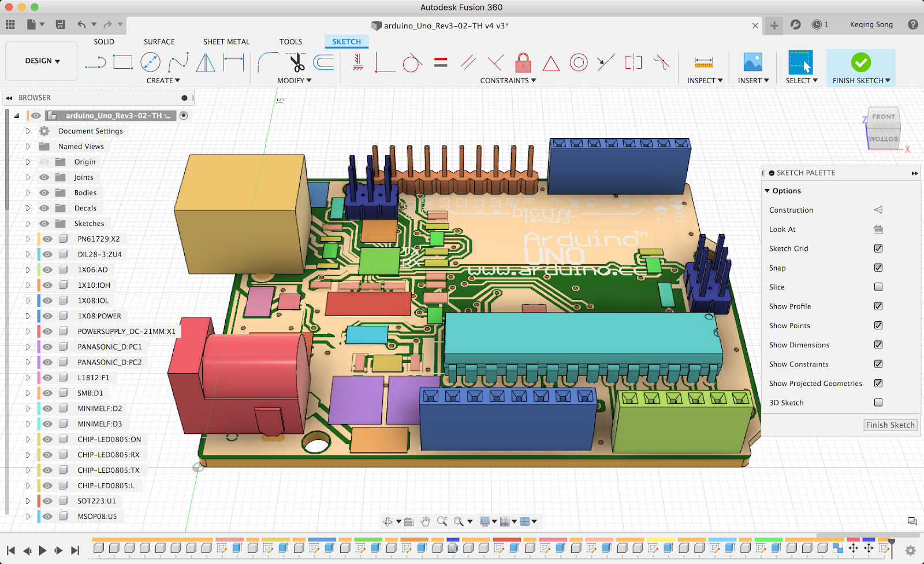This screenshot has width=924, height=564.
Task: Select the Trim scissors tool
Action: coord(297,62)
